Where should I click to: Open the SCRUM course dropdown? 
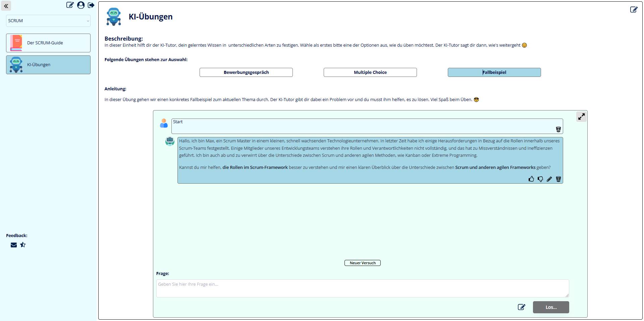click(48, 21)
